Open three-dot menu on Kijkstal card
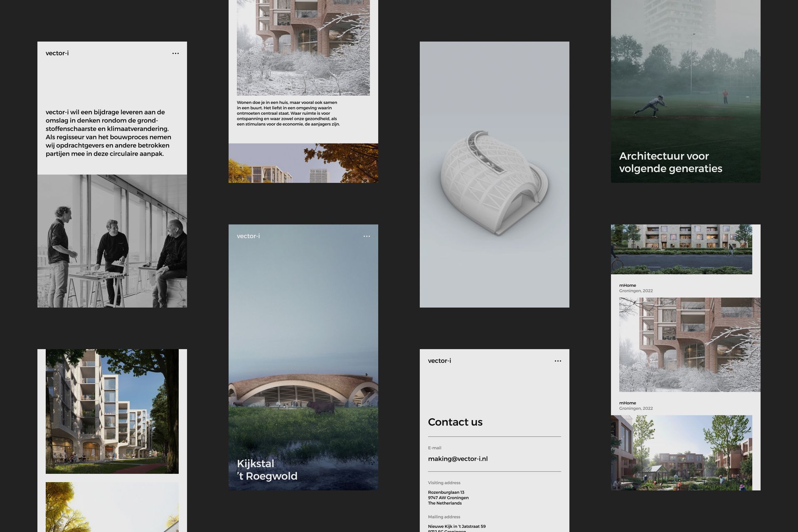798x532 pixels. tap(367, 236)
